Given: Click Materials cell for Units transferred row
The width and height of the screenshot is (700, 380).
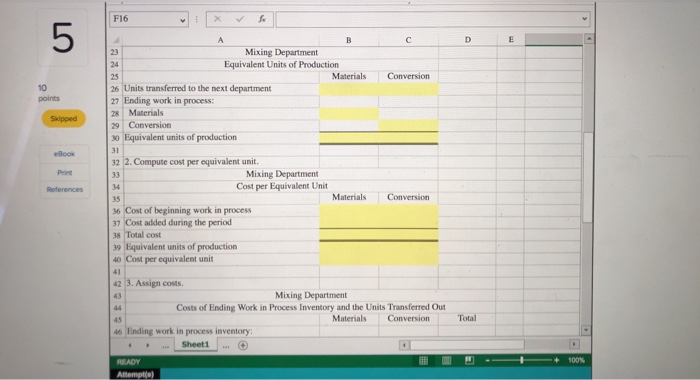Looking at the screenshot, I should [349, 89].
